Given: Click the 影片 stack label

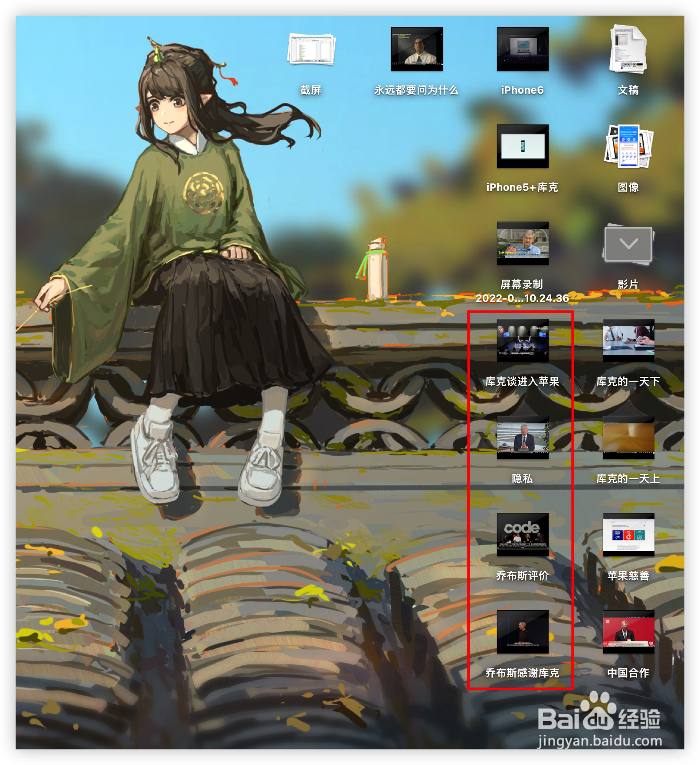Looking at the screenshot, I should (x=628, y=284).
